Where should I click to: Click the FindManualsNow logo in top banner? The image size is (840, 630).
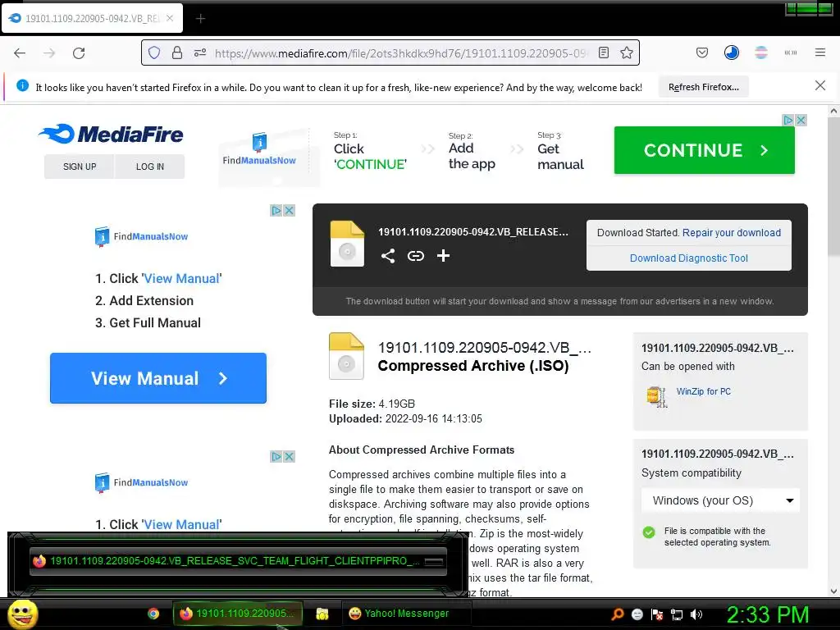[x=259, y=149]
